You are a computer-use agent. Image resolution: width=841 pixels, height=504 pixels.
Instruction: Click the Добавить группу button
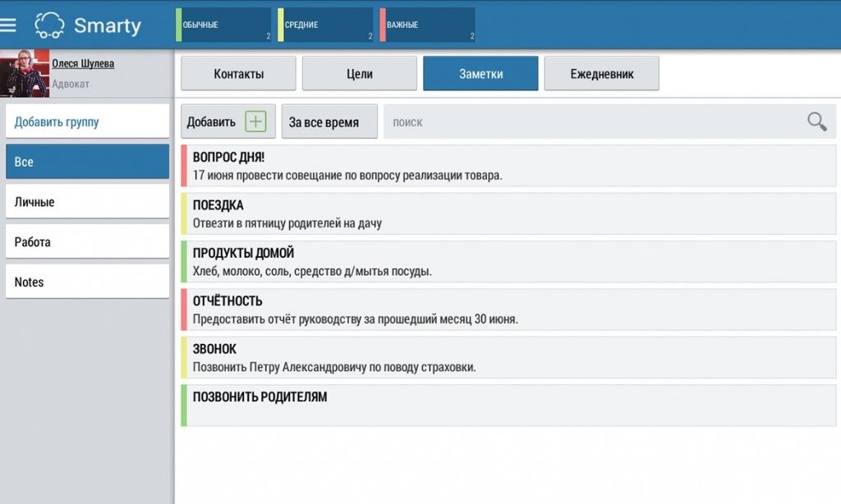(x=87, y=121)
